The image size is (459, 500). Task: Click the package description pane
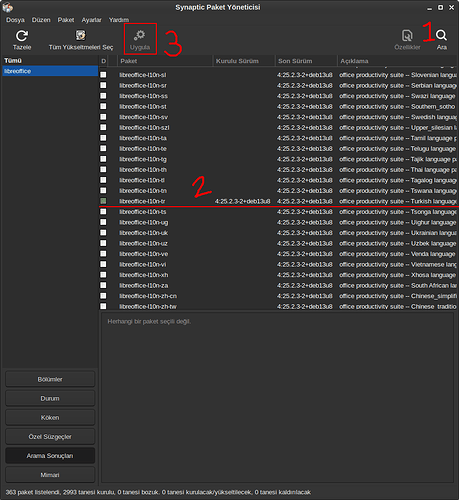277,397
